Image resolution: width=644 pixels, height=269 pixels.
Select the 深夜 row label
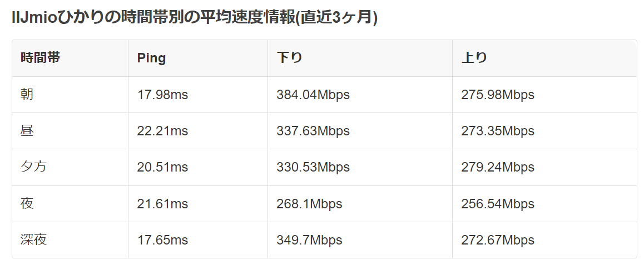[33, 240]
